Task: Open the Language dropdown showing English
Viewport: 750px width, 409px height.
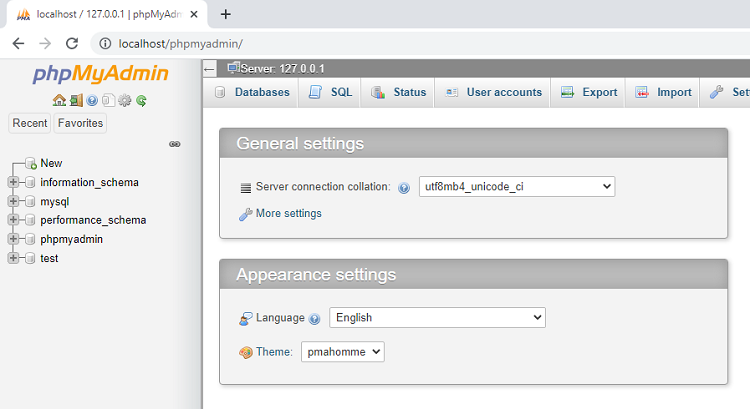Action: click(x=437, y=318)
